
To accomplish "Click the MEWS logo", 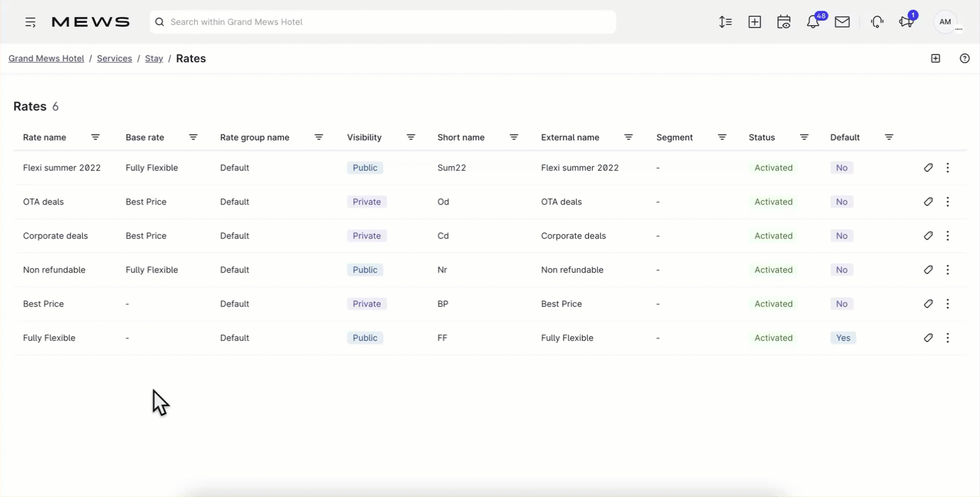I will point(91,22).
